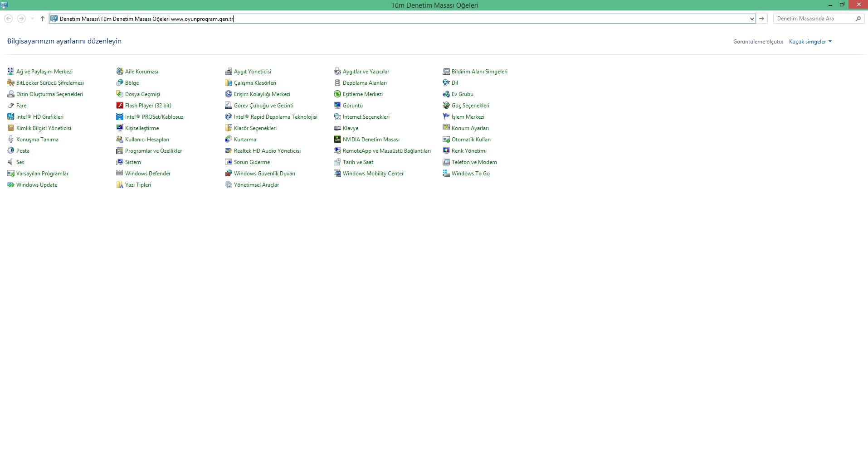Expand the address bar history dropdown
The width and height of the screenshot is (868, 469).
pyautogui.click(x=752, y=19)
